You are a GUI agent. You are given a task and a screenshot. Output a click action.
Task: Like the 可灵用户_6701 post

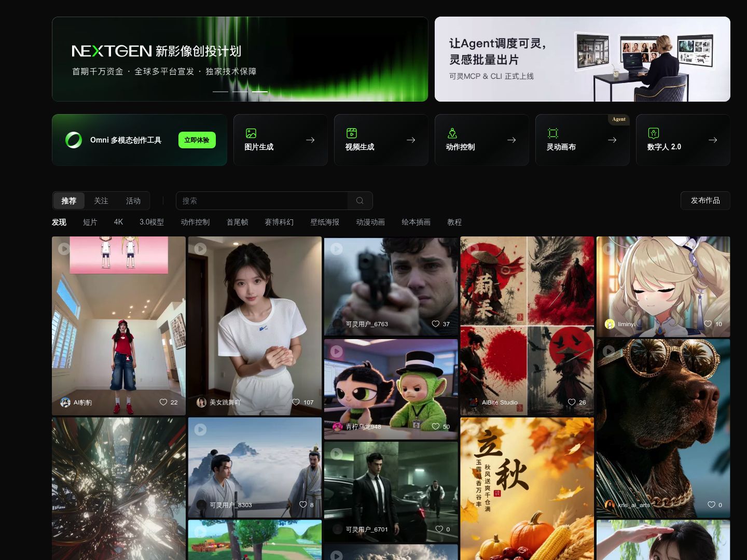(x=439, y=529)
